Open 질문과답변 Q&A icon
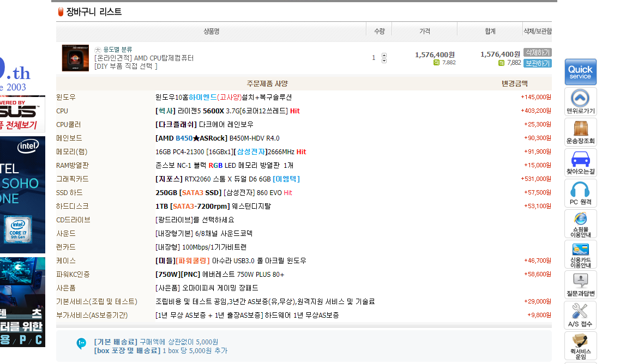Viewport: 626px width, 364px height. tap(581, 284)
